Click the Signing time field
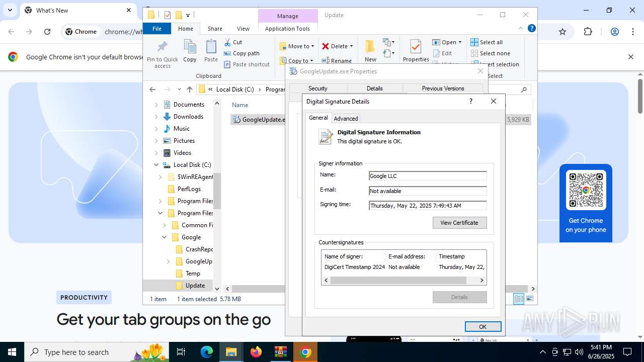Viewport: 644px width, 362px height. coord(428,205)
